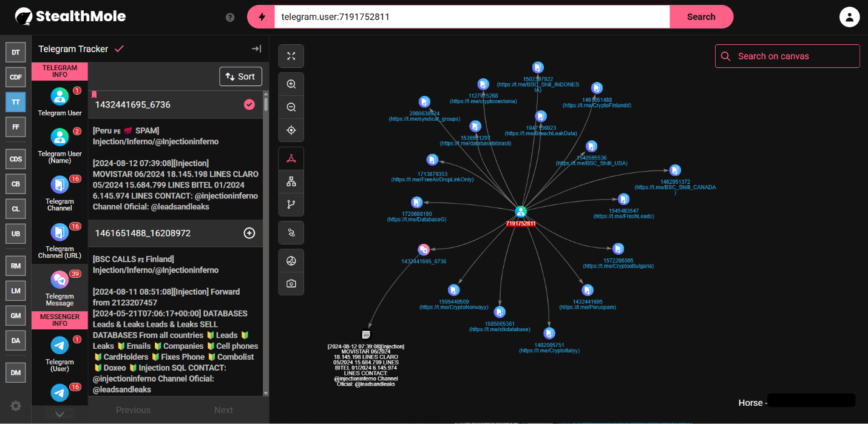Select the BreachLeakData channel node
This screenshot has height=424, width=868.
(541, 116)
